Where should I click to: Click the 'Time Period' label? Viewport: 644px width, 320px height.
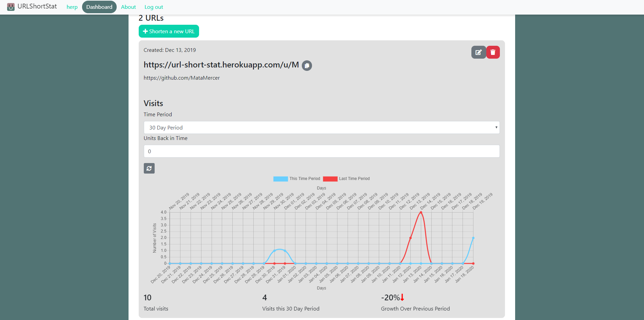[x=158, y=115]
